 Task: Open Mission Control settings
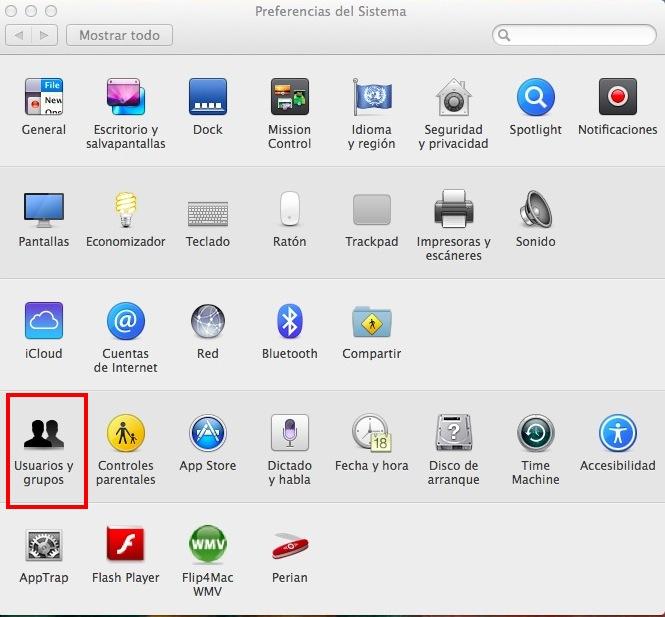(x=289, y=98)
